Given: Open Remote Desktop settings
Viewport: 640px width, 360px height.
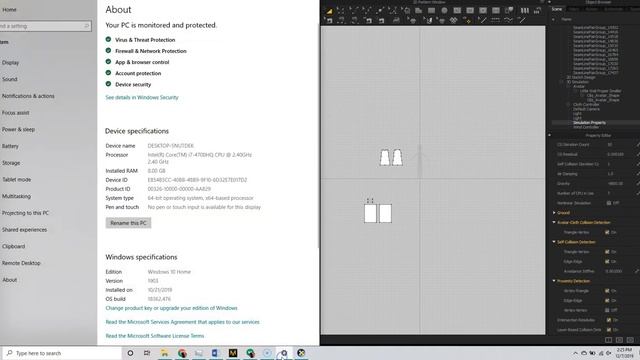Looking at the screenshot, I should tap(21, 263).
